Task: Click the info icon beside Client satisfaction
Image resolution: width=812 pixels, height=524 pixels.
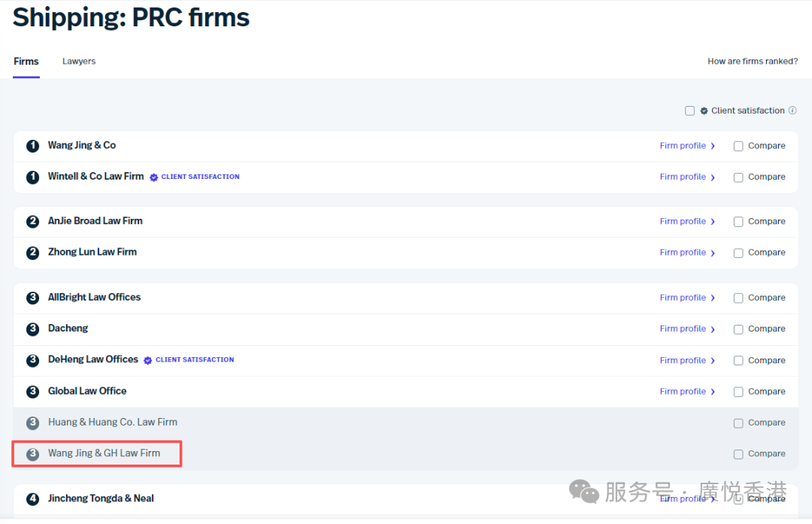Action: [792, 111]
